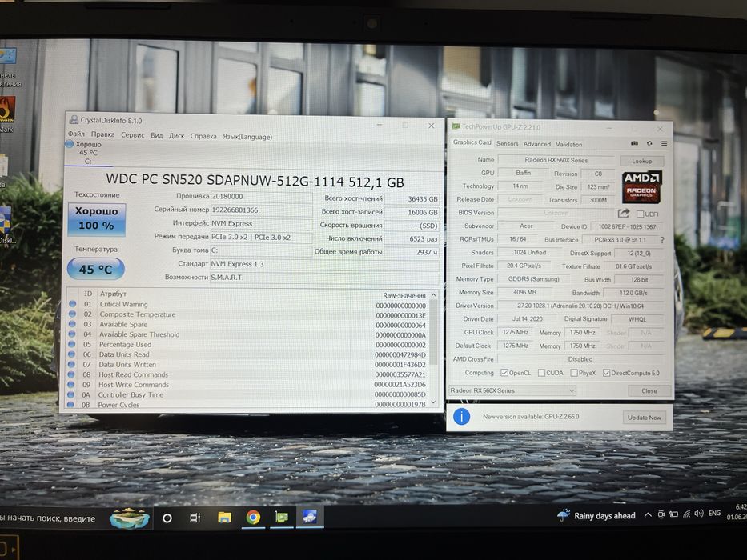Screen dimensions: 747x560
Task: Open the Справка menu
Action: pos(203,136)
